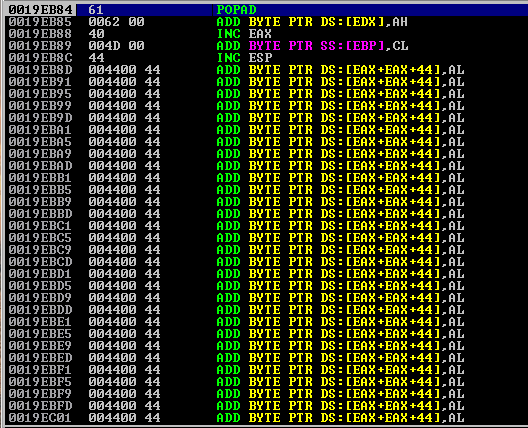This screenshot has width=528, height=428.
Task: Click address 0019EB85 row
Action: click(x=266, y=22)
